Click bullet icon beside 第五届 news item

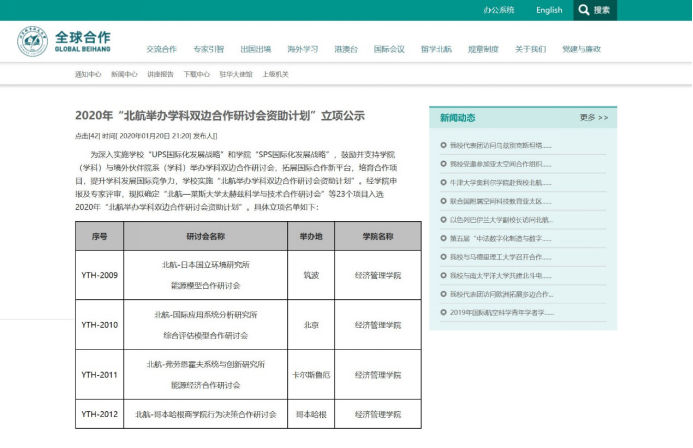(x=443, y=239)
